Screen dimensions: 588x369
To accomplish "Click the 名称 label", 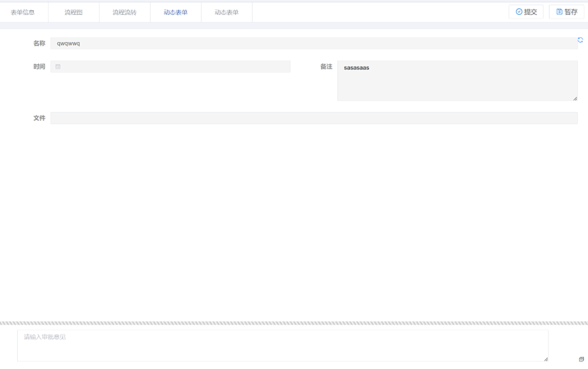I will (x=39, y=43).
